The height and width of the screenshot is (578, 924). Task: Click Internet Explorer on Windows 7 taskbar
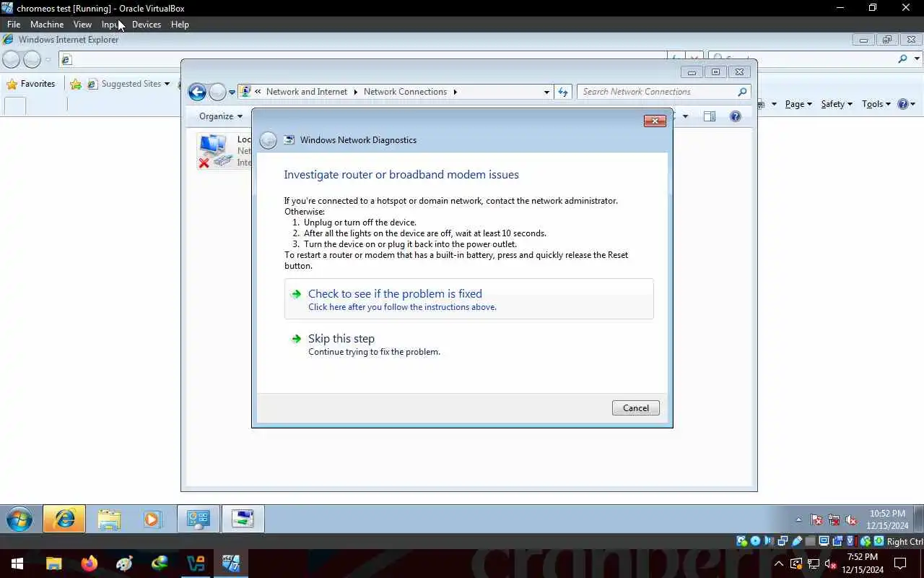coord(64,519)
